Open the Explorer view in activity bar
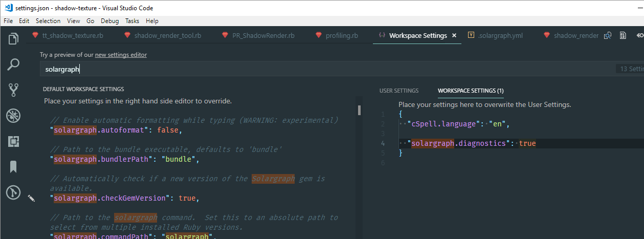The image size is (644, 239). 13,39
